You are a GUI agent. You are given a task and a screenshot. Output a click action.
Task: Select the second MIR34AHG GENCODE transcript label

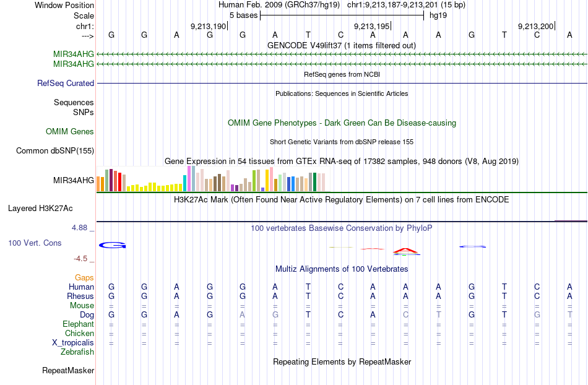(x=74, y=64)
